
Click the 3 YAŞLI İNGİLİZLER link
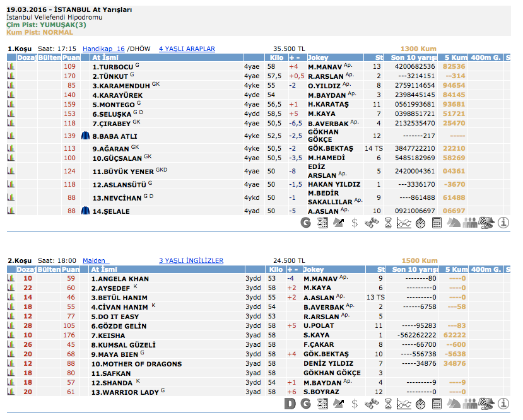coord(191,260)
